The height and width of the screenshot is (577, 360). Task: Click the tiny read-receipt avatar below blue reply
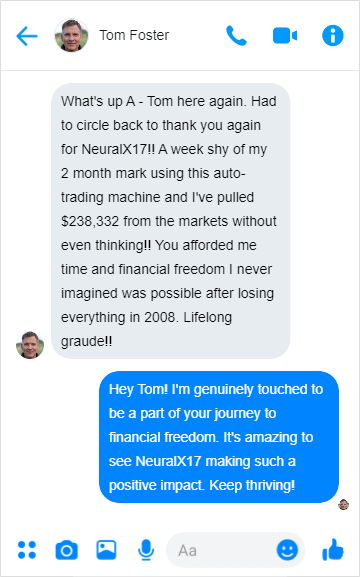pos(343,505)
